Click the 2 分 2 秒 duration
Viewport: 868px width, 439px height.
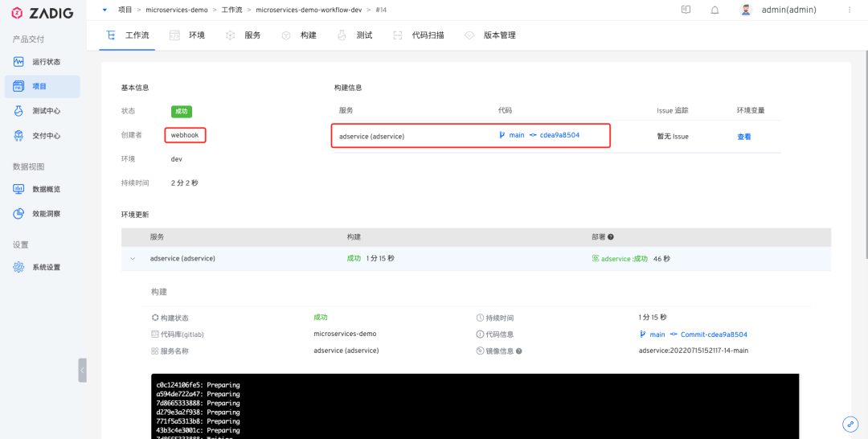tap(184, 183)
